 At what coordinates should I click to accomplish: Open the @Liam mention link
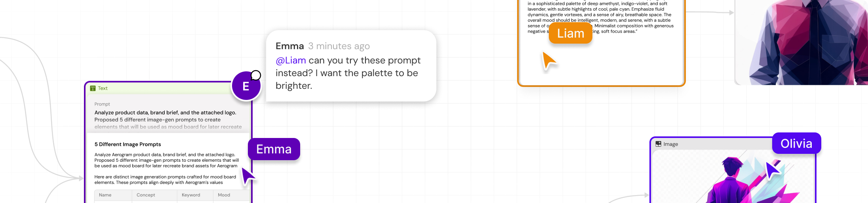(291, 60)
